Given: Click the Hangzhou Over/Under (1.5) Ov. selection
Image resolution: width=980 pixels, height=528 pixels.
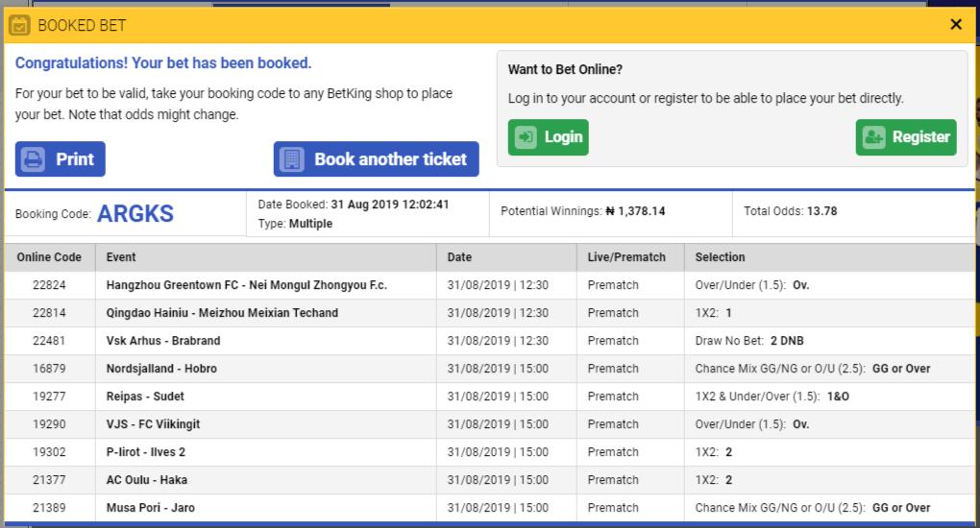Looking at the screenshot, I should click(x=752, y=285).
